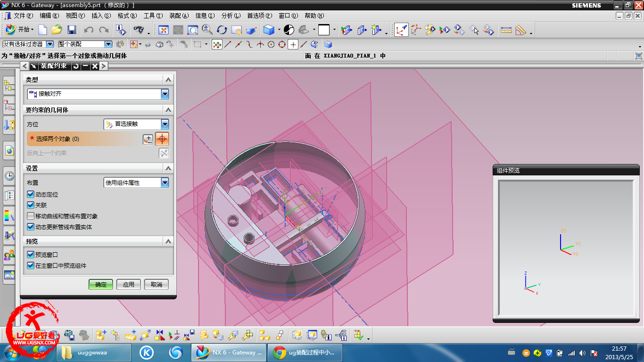
Task: Open the 视图 menu
Action: click(75, 16)
